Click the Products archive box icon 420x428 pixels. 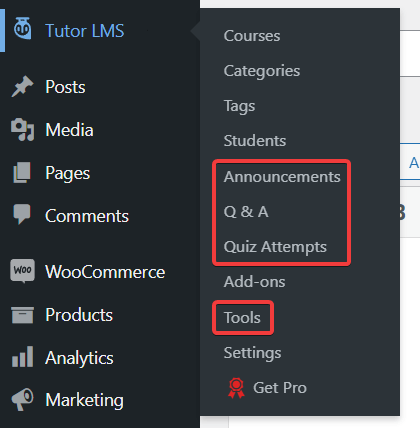click(22, 315)
